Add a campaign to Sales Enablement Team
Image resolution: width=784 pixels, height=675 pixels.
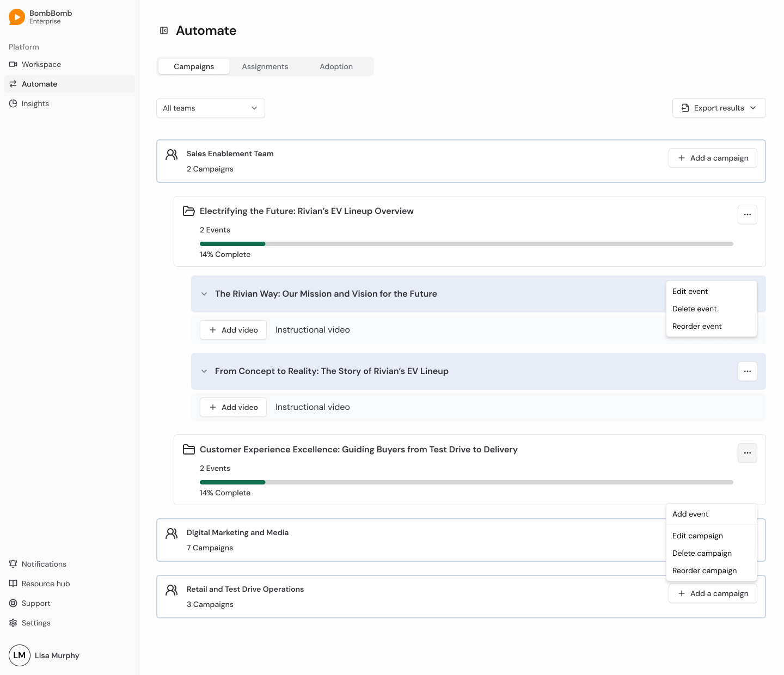pos(713,158)
